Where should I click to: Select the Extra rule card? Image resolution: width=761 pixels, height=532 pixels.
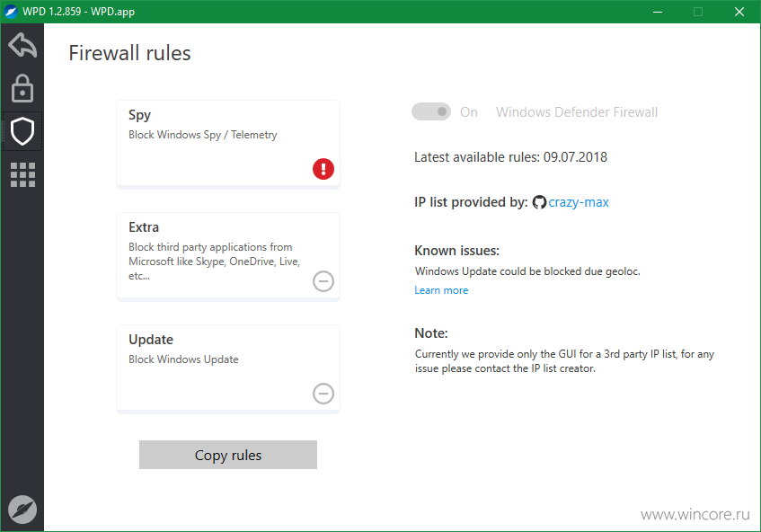pos(228,257)
